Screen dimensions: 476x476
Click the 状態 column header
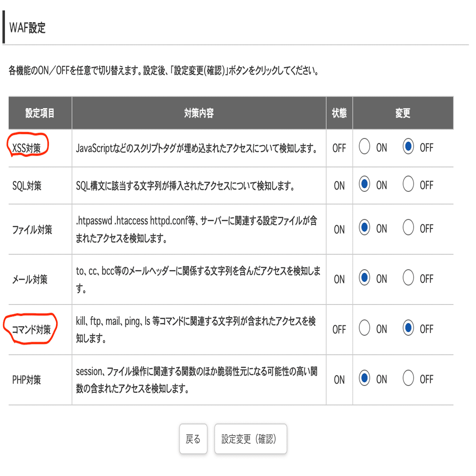pyautogui.click(x=340, y=112)
